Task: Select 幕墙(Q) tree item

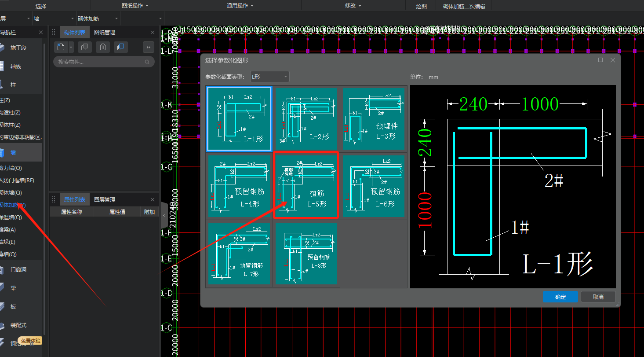Action: [8, 254]
